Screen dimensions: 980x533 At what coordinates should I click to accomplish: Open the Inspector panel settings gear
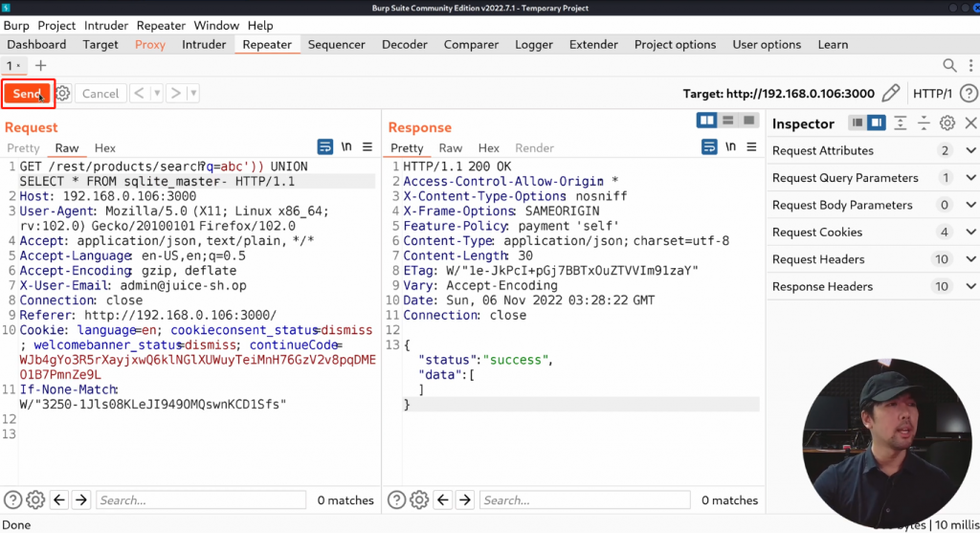point(947,123)
